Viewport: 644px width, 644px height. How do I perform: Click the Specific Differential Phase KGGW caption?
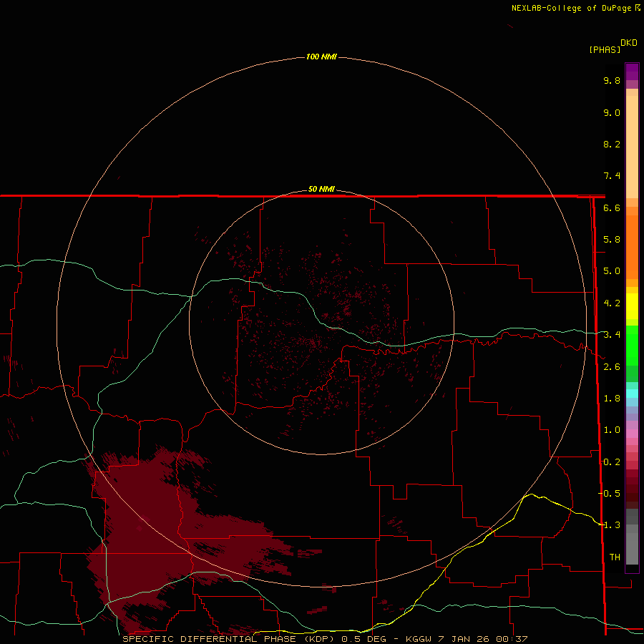coord(325,639)
